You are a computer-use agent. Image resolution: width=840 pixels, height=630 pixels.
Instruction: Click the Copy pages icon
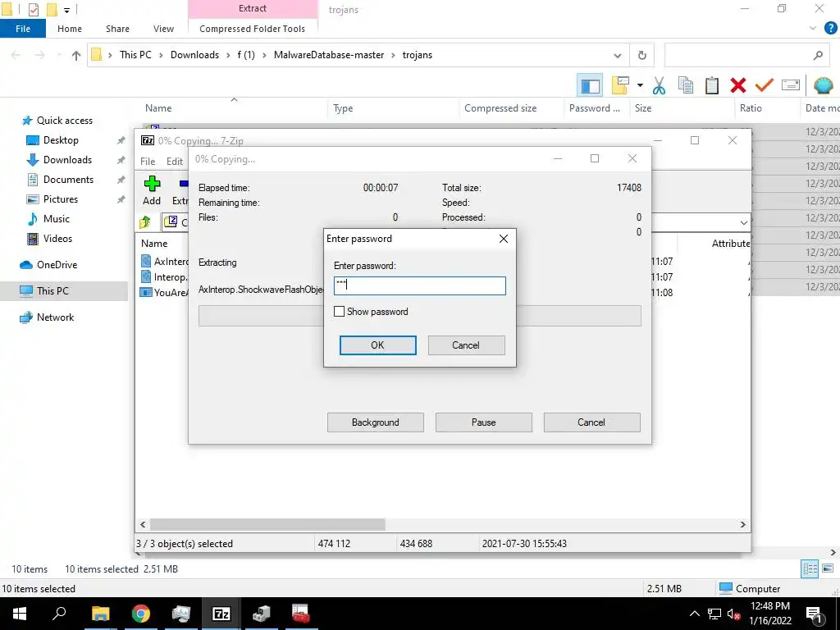tap(685, 85)
